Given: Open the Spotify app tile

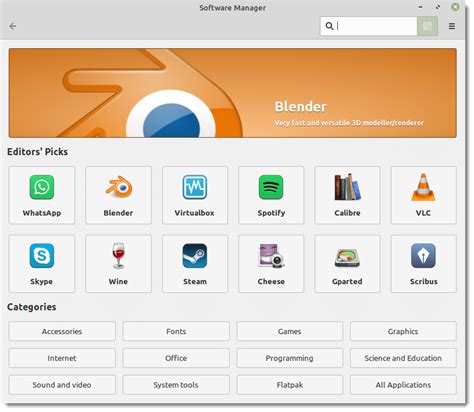Looking at the screenshot, I should (271, 195).
